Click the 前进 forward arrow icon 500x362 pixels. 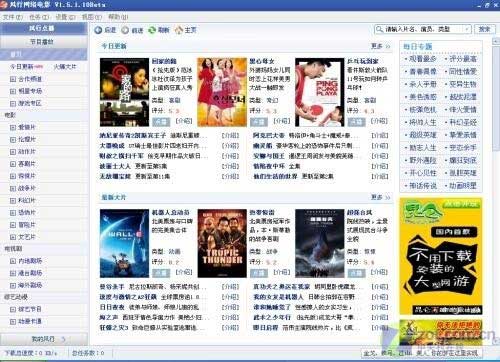[x=125, y=30]
